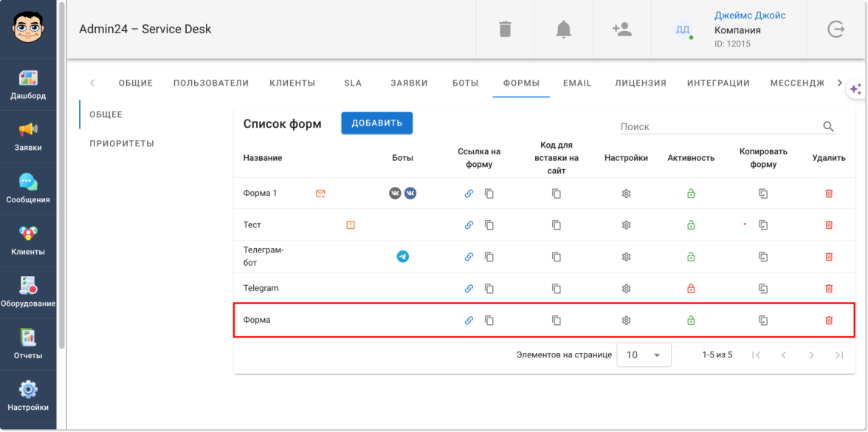Open settings gear for Форма 1
The height and width of the screenshot is (432, 868).
coord(626,193)
